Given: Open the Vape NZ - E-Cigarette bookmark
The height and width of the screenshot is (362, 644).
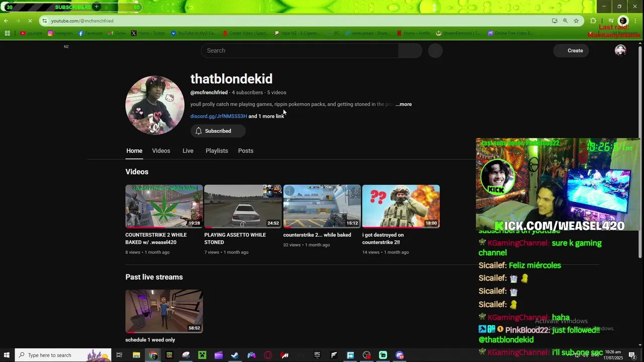Looking at the screenshot, I should point(296,33).
